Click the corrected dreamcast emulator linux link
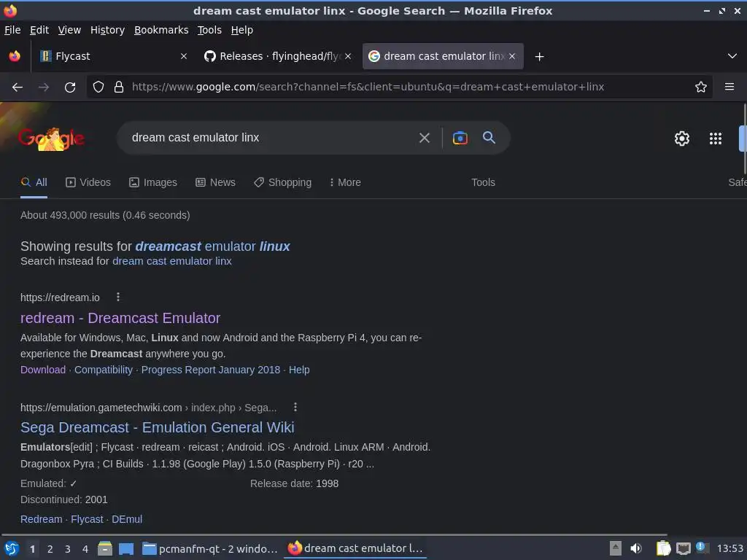 point(212,246)
